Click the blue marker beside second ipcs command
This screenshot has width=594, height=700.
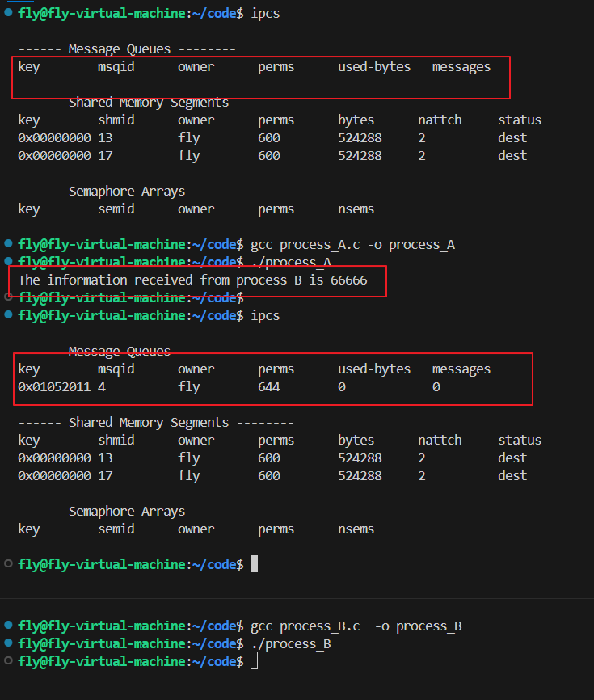coord(8,315)
